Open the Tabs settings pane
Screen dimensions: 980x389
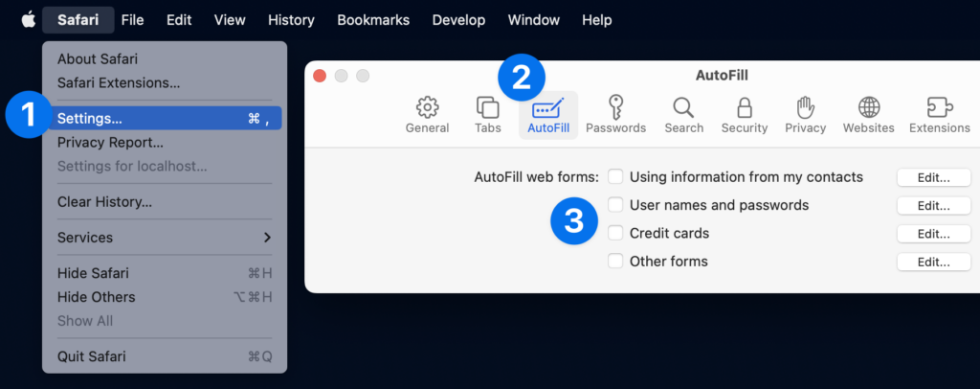pyautogui.click(x=487, y=115)
